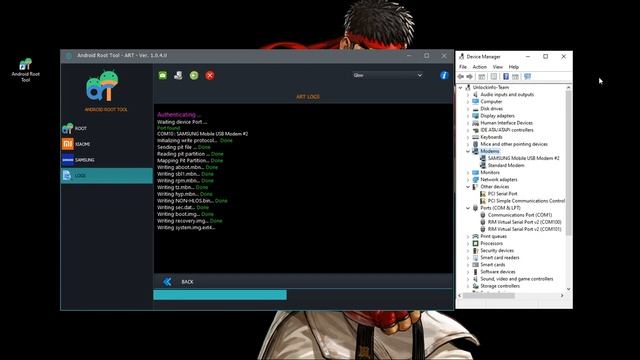Collapse the Unlockinfo-Team root node
The width and height of the screenshot is (640, 360).
point(461,87)
